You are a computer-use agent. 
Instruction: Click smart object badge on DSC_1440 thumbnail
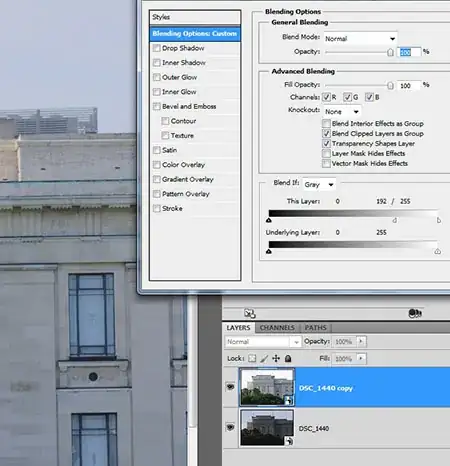289,441
